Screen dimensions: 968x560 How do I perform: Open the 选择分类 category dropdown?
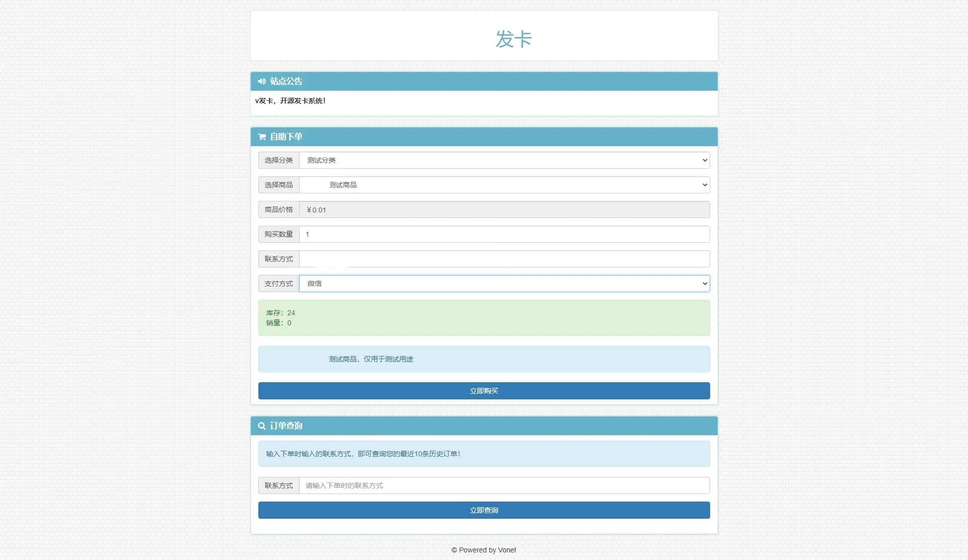[504, 160]
